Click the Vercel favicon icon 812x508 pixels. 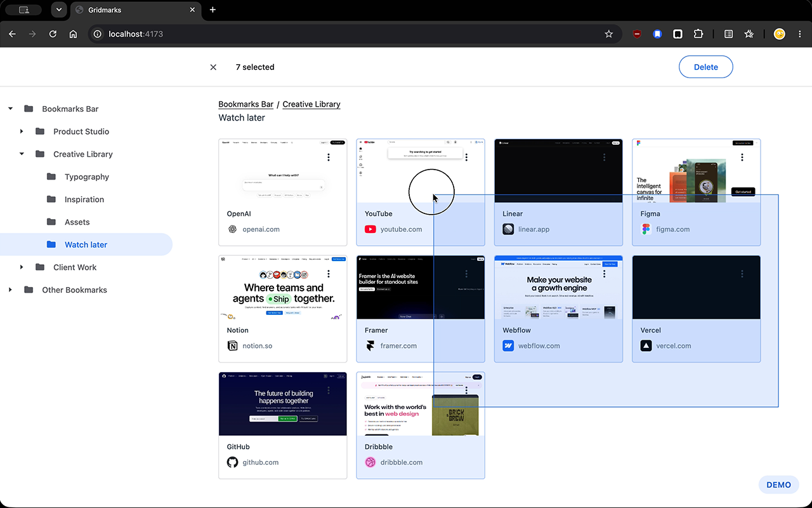(646, 346)
